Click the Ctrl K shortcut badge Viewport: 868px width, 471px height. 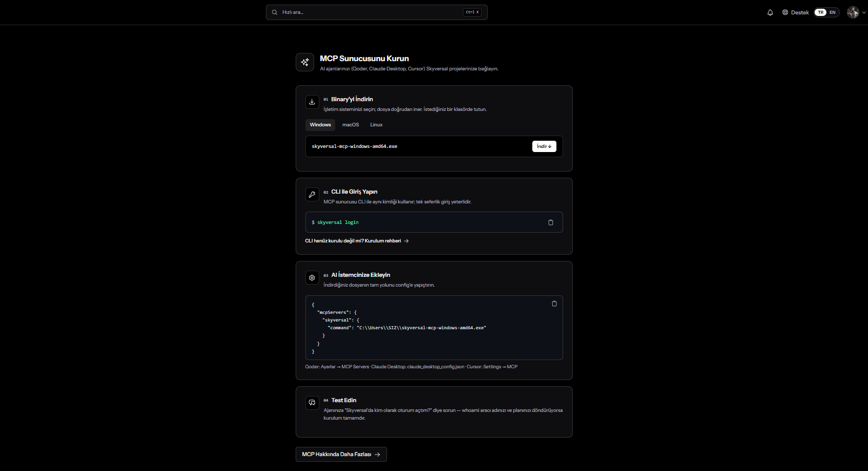(x=472, y=12)
